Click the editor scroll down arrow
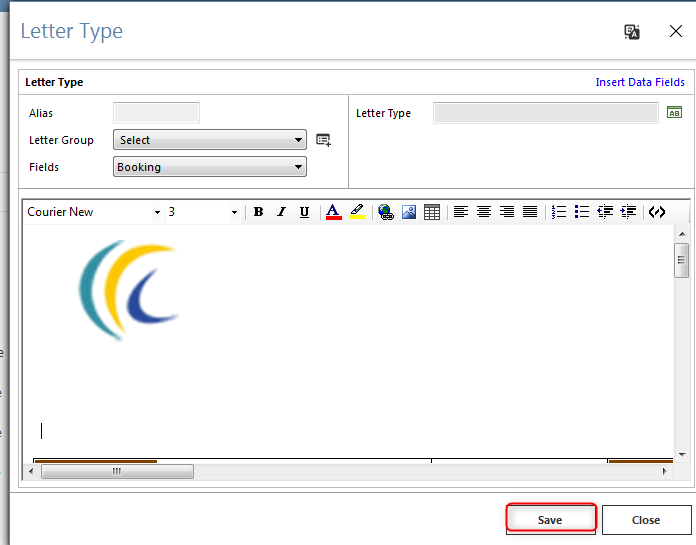Image resolution: width=696 pixels, height=545 pixels. tap(682, 455)
